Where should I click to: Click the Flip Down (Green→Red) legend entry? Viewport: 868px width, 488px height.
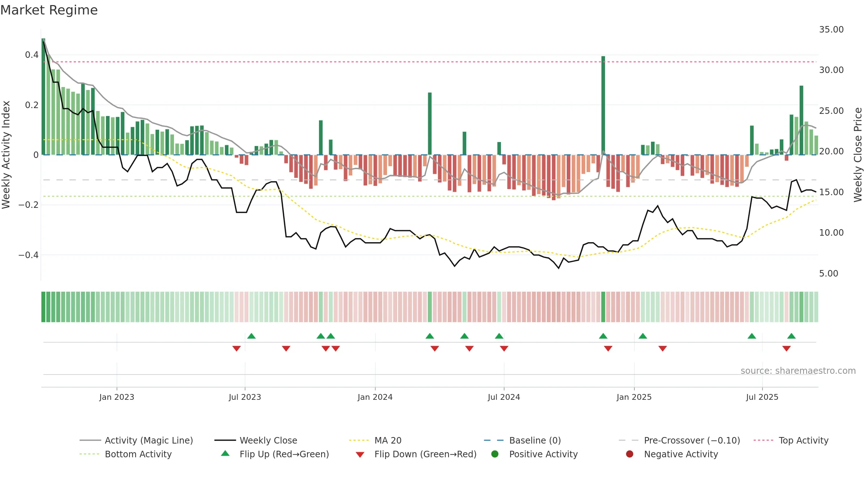tap(416, 454)
